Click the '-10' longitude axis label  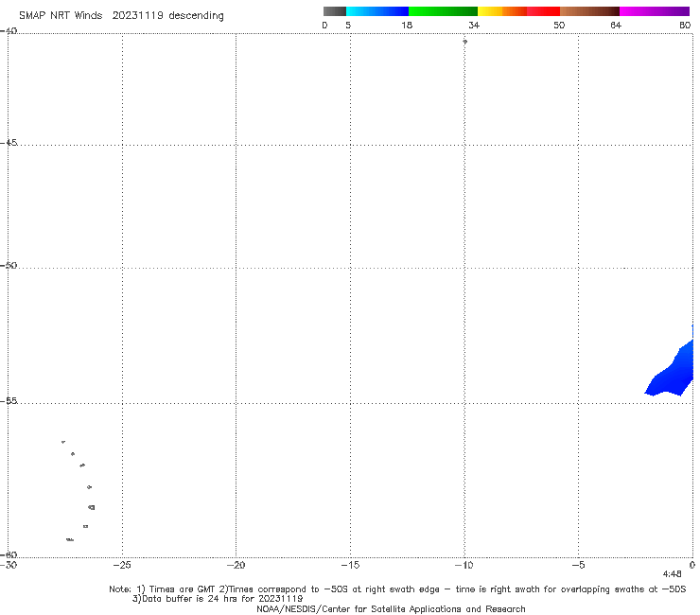click(x=464, y=565)
